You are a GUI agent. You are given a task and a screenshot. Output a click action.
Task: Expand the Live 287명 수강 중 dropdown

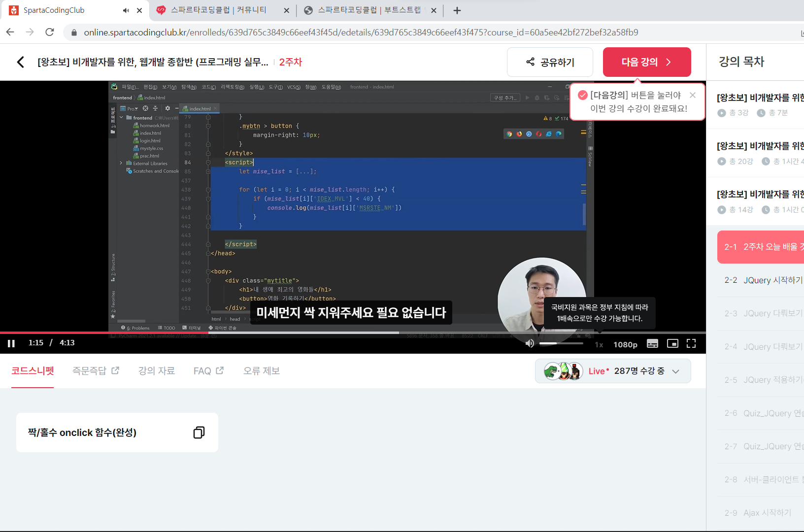(x=613, y=371)
